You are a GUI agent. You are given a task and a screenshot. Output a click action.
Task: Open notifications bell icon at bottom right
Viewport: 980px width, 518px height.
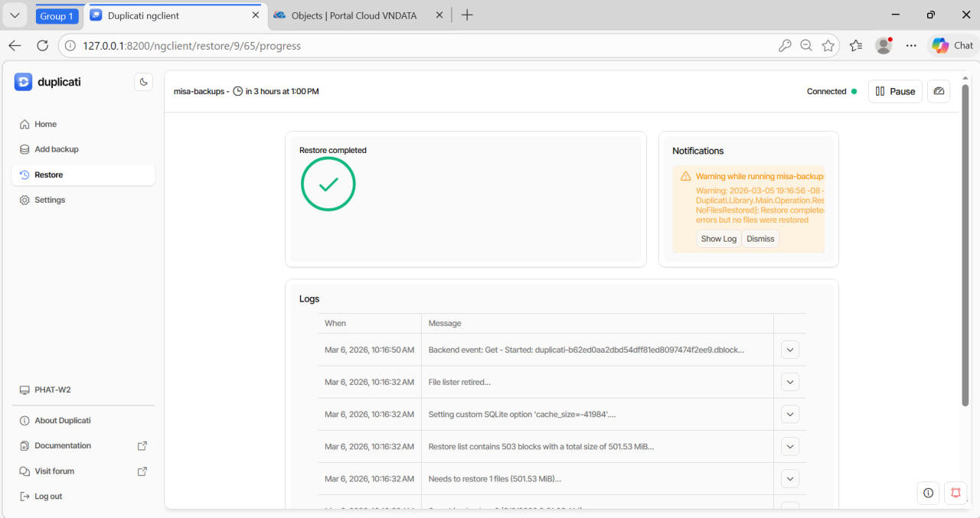(955, 493)
